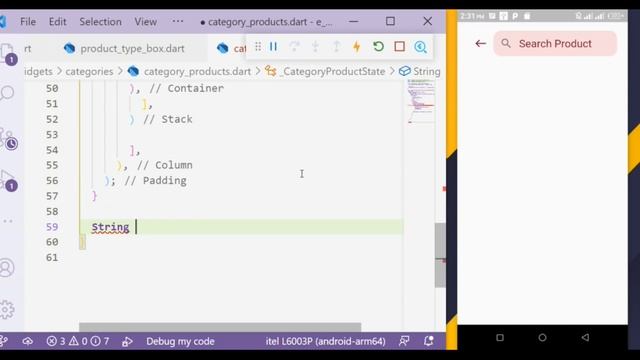Click the // Stack comment

[168, 119]
